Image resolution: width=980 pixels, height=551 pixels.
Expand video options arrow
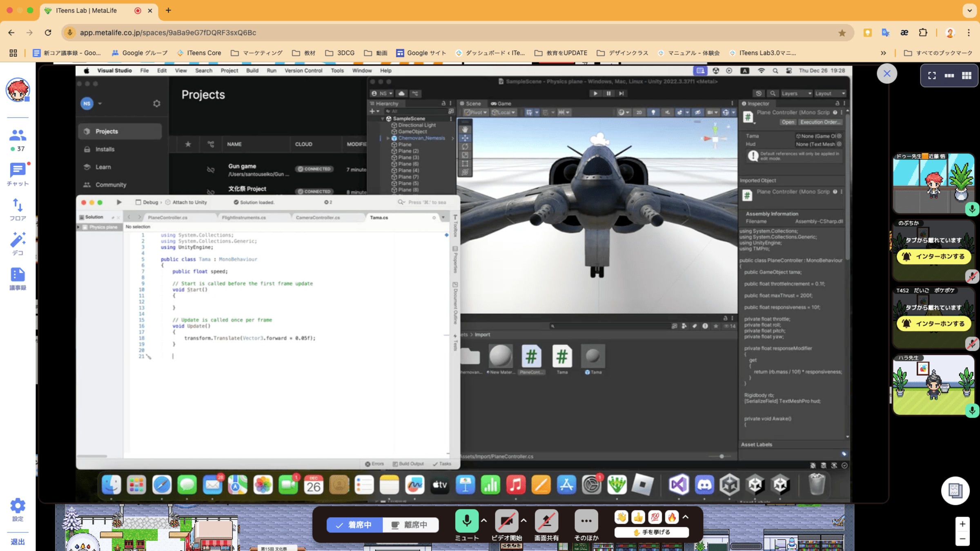pyautogui.click(x=524, y=520)
